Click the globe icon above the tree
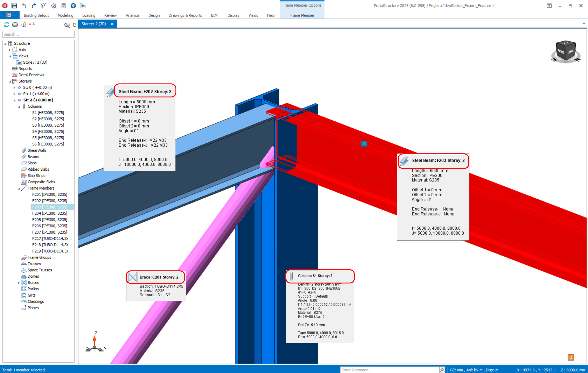588x373 pixels. coord(15,24)
